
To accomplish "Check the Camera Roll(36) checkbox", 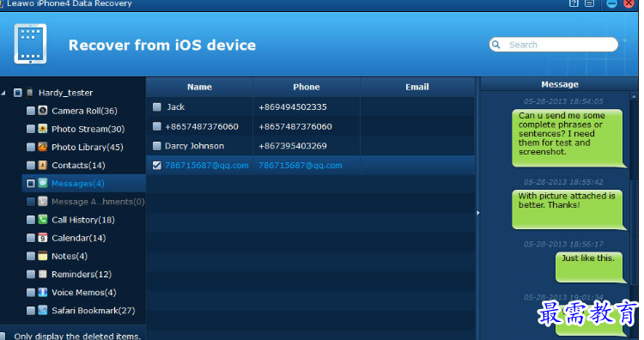I will (31, 111).
